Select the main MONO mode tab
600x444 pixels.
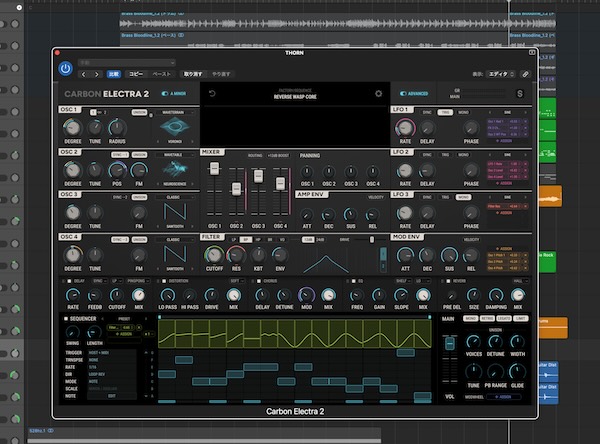pos(470,318)
